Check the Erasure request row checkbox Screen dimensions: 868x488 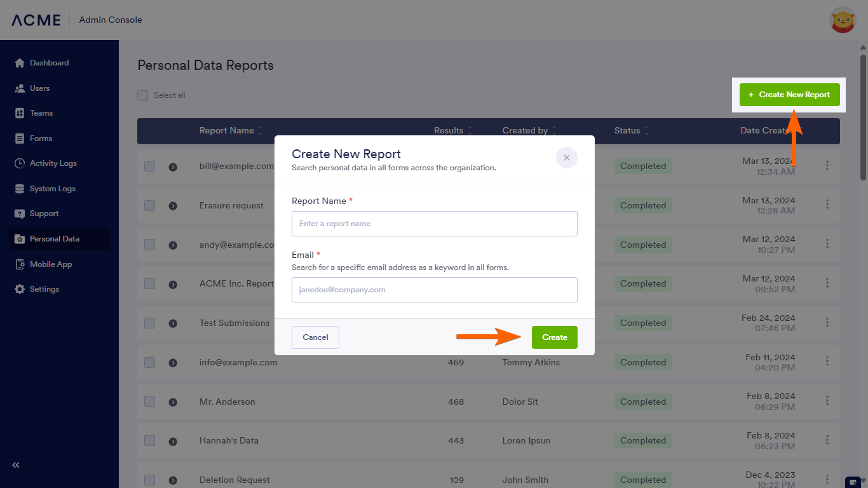pyautogui.click(x=149, y=205)
